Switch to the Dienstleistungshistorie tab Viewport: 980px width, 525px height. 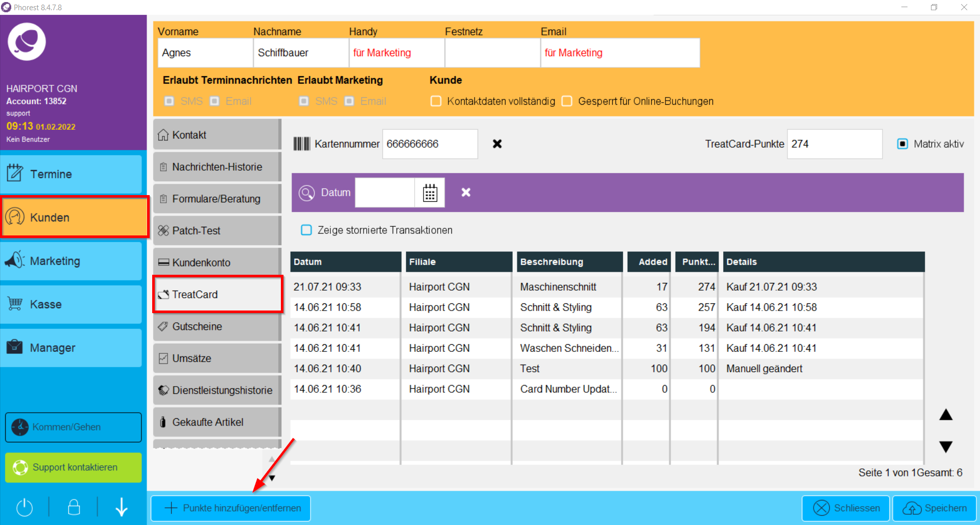coord(217,390)
